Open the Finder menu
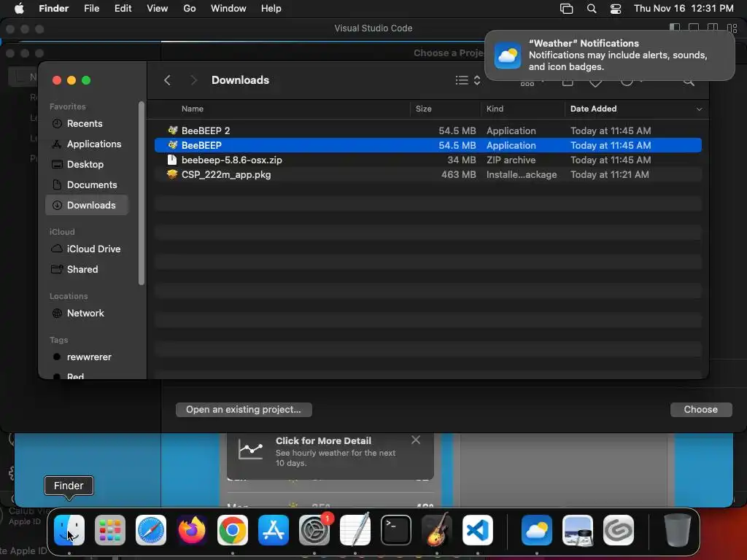 [x=54, y=9]
